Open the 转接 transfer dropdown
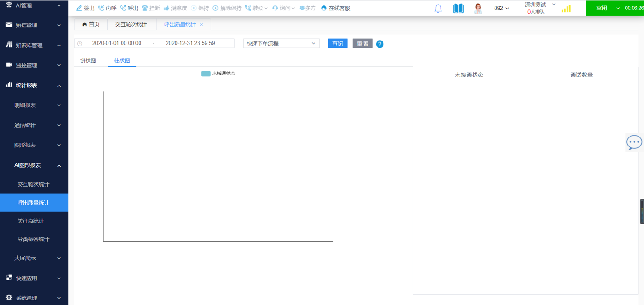 click(x=257, y=8)
